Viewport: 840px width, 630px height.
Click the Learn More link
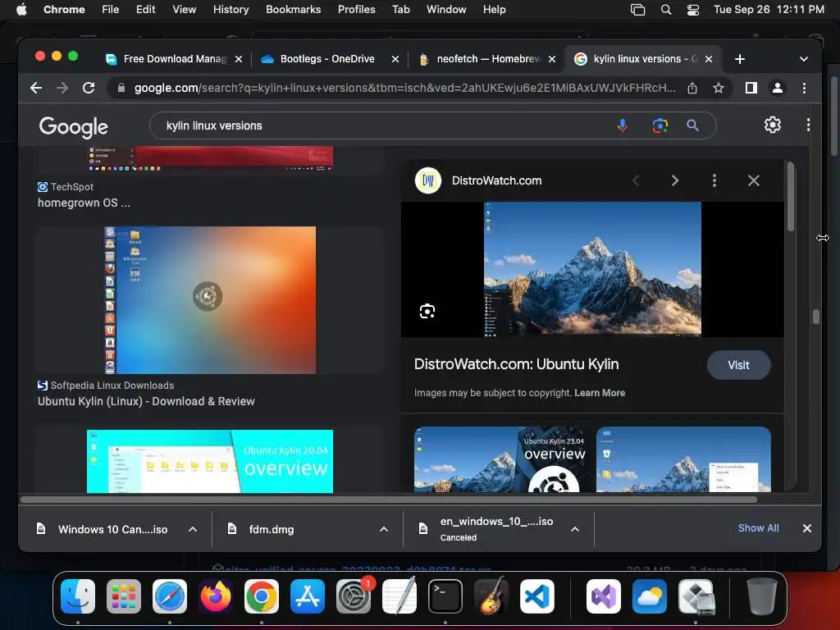[x=600, y=393]
